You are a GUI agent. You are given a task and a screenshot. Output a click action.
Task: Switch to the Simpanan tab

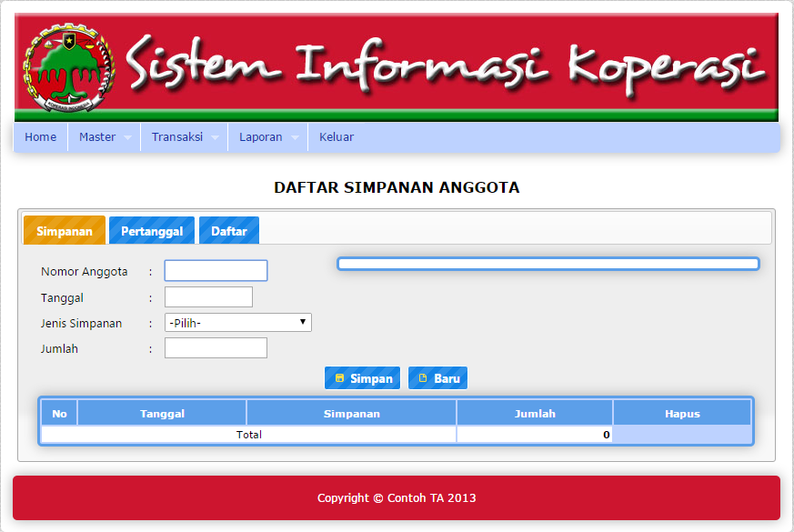[65, 231]
